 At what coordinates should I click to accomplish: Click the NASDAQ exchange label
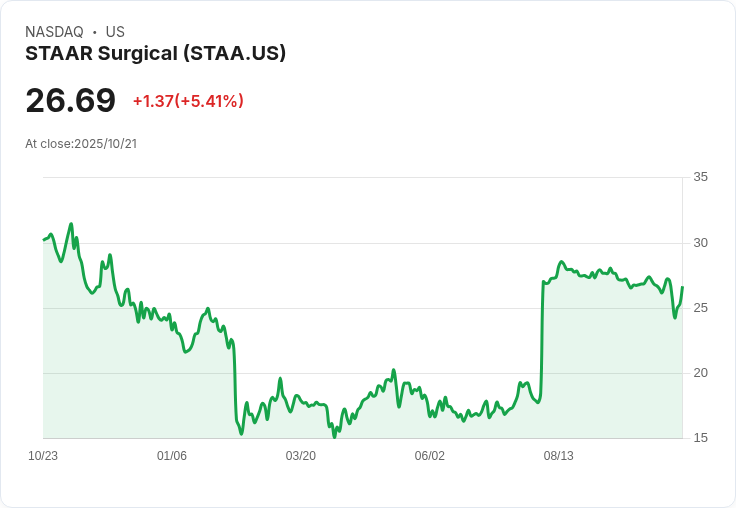click(54, 32)
